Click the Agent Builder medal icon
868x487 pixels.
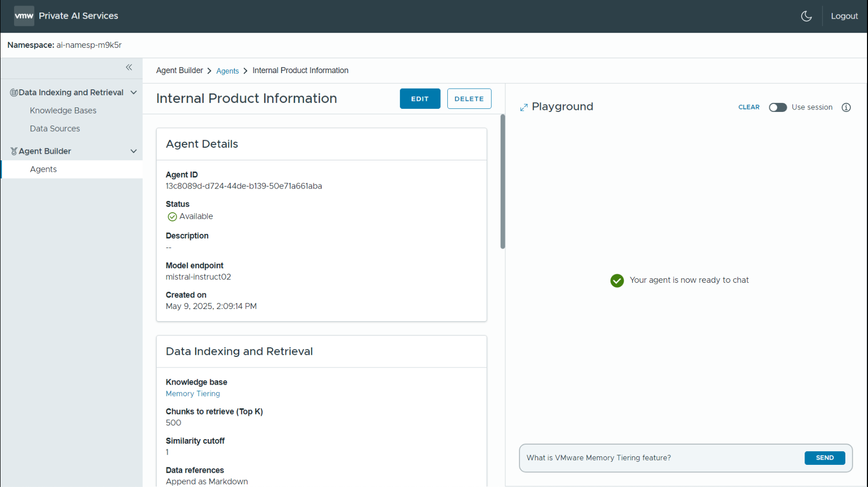click(x=14, y=151)
